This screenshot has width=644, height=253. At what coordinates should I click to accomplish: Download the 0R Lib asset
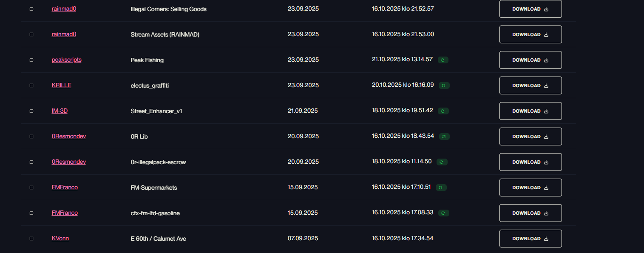(531, 136)
